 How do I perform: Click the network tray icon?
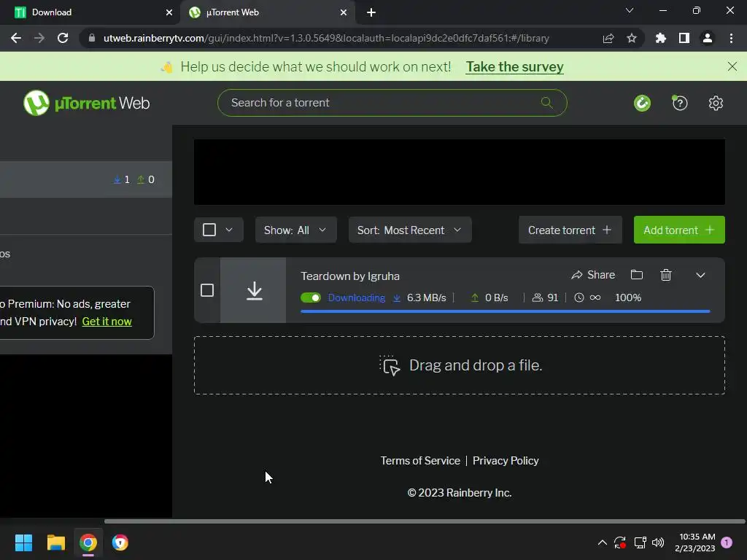point(640,542)
